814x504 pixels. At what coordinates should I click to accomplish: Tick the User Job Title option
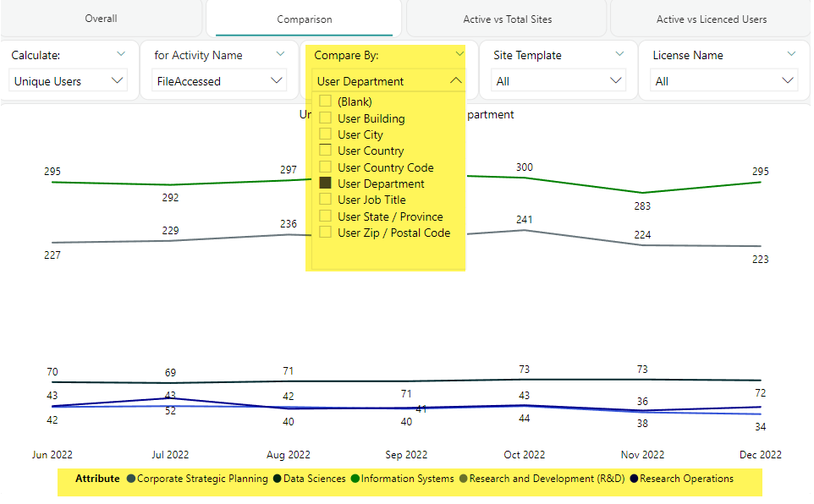click(x=325, y=200)
